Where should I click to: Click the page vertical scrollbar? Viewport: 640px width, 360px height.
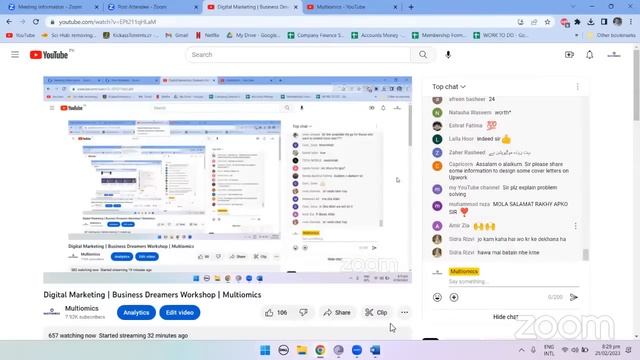pos(636,84)
